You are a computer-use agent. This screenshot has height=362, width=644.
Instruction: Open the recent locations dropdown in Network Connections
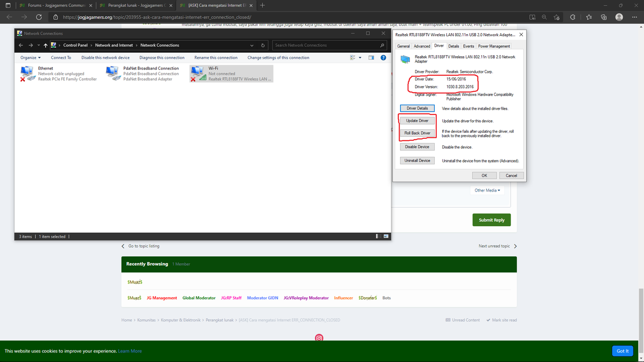pyautogui.click(x=38, y=45)
